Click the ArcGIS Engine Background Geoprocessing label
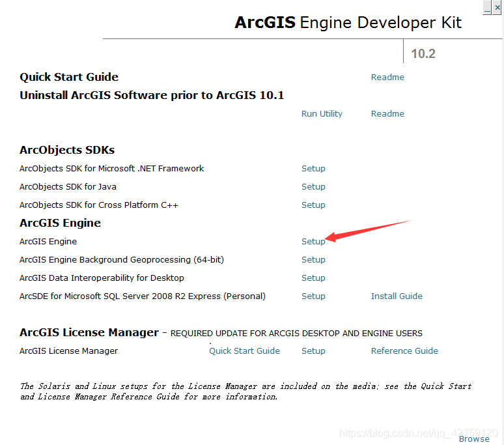The image size is (504, 445). coord(122,260)
